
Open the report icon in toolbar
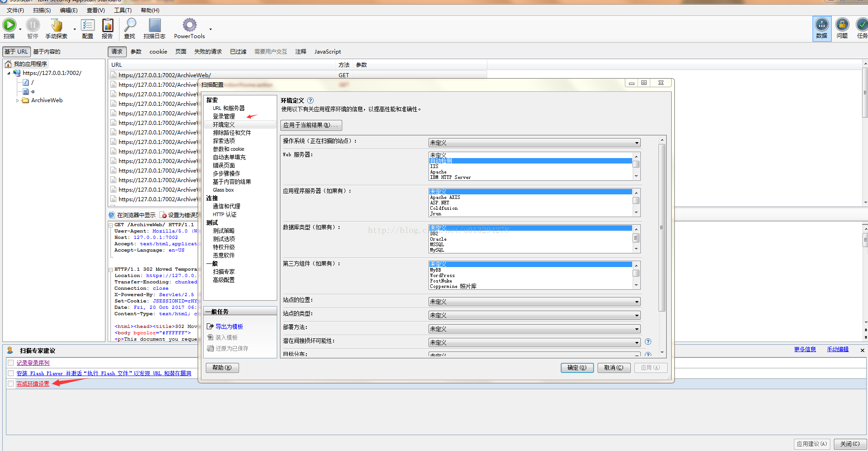[108, 25]
